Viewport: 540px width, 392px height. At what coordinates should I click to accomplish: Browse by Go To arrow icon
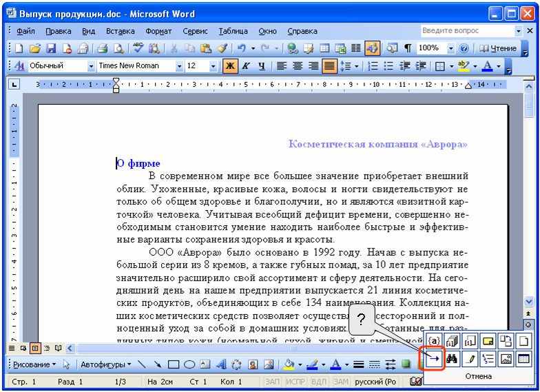[x=434, y=359]
